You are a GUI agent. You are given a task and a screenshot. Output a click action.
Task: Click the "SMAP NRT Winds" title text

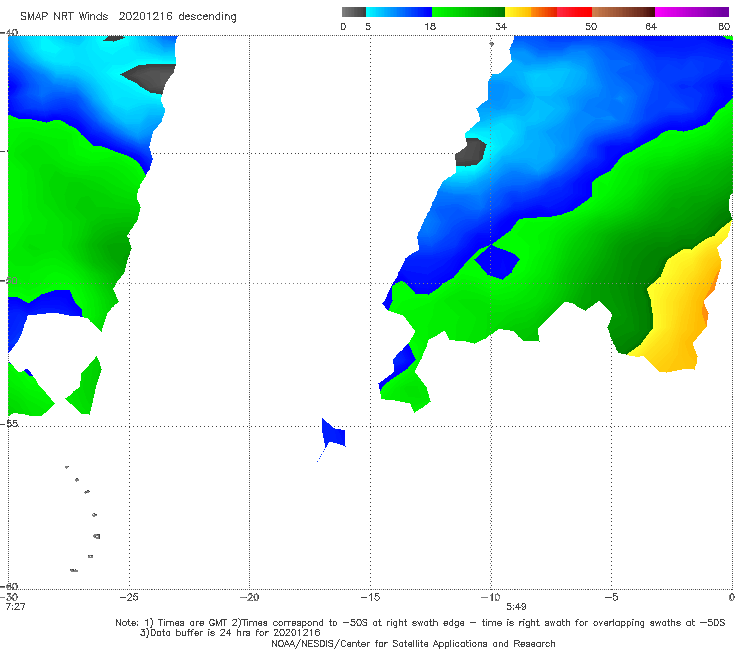click(x=64, y=16)
